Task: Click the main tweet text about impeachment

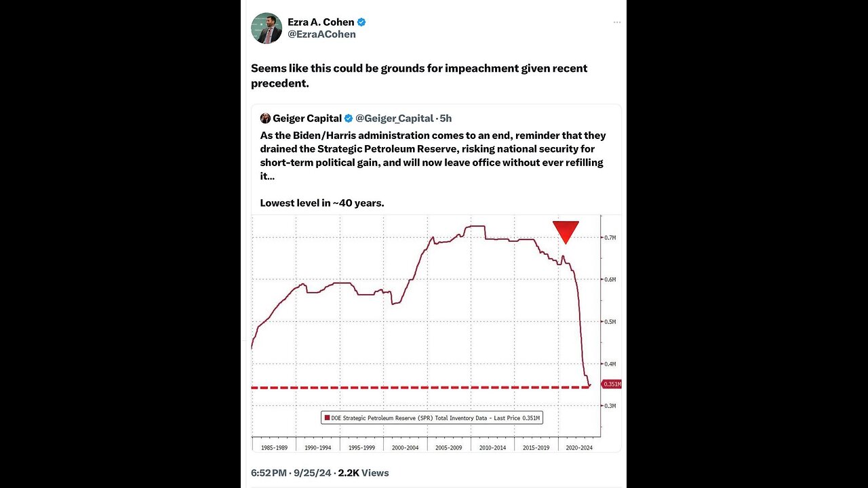Action: 419,75
